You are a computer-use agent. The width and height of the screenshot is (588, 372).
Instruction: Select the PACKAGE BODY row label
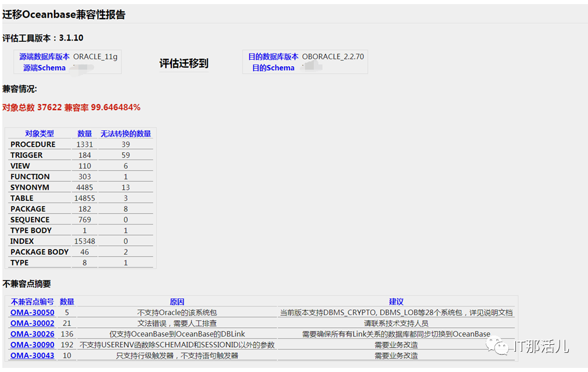coord(40,252)
